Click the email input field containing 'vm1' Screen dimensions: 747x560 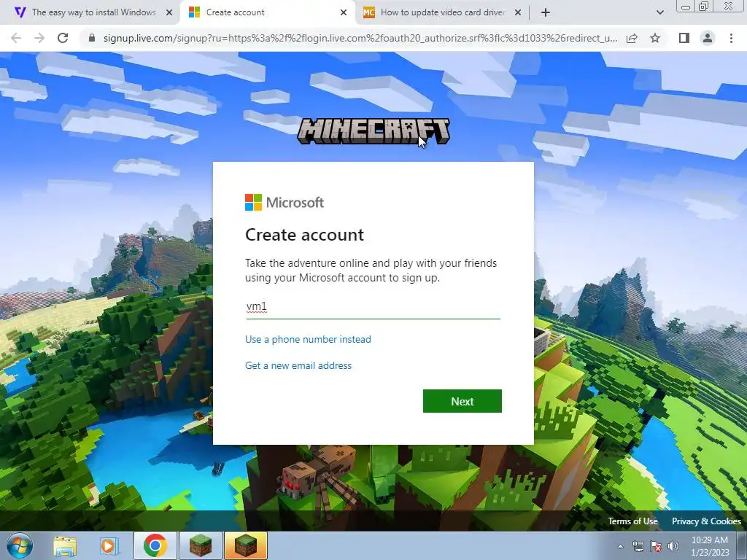tap(373, 307)
